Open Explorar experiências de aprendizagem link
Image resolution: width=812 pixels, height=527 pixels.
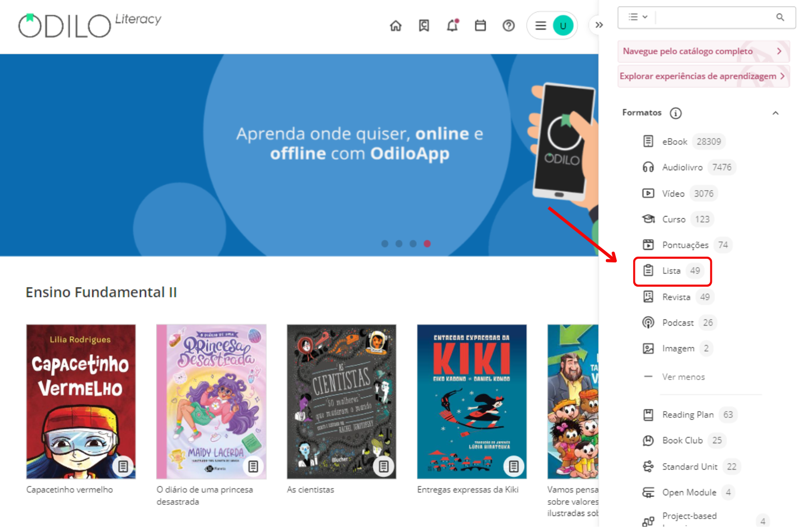click(x=703, y=76)
